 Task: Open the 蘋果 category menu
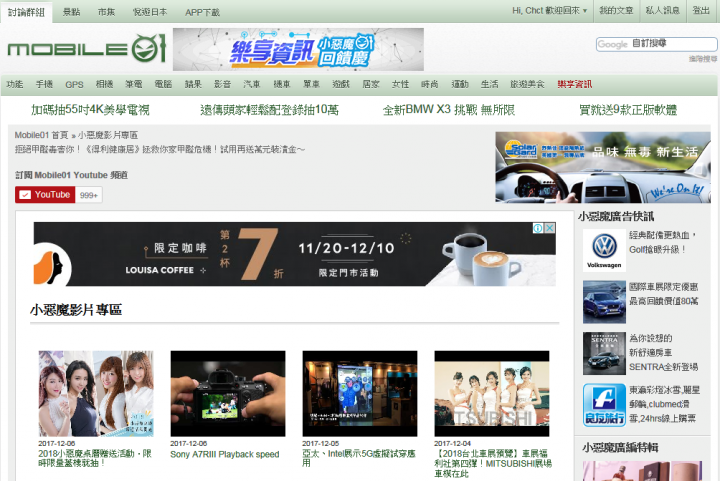click(x=193, y=84)
